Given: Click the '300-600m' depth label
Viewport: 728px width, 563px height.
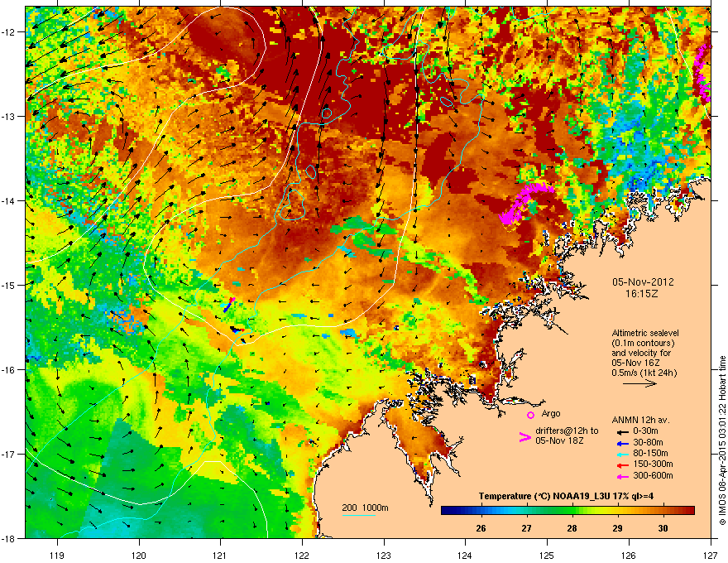Looking at the screenshot, I should (653, 476).
